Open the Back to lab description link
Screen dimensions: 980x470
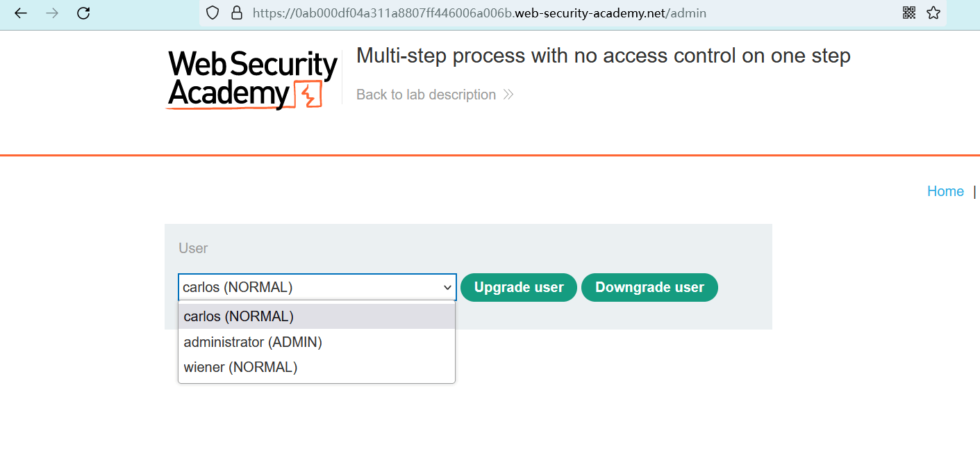pos(426,95)
